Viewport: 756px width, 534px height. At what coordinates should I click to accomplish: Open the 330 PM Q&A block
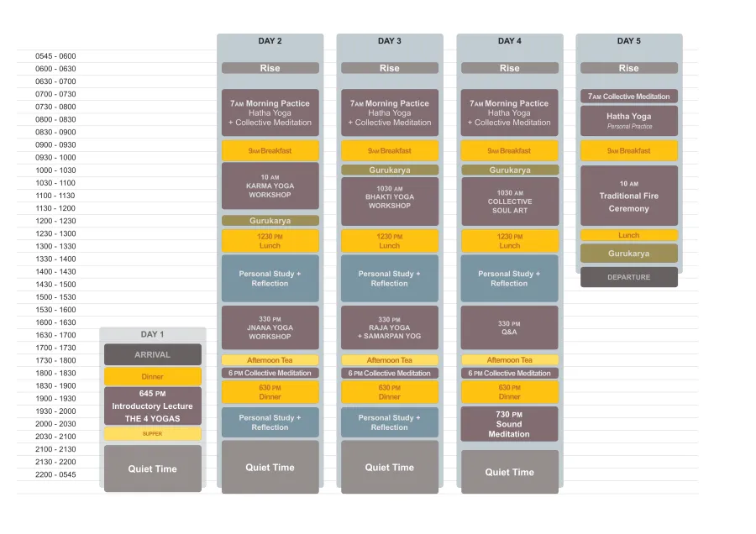[510, 327]
